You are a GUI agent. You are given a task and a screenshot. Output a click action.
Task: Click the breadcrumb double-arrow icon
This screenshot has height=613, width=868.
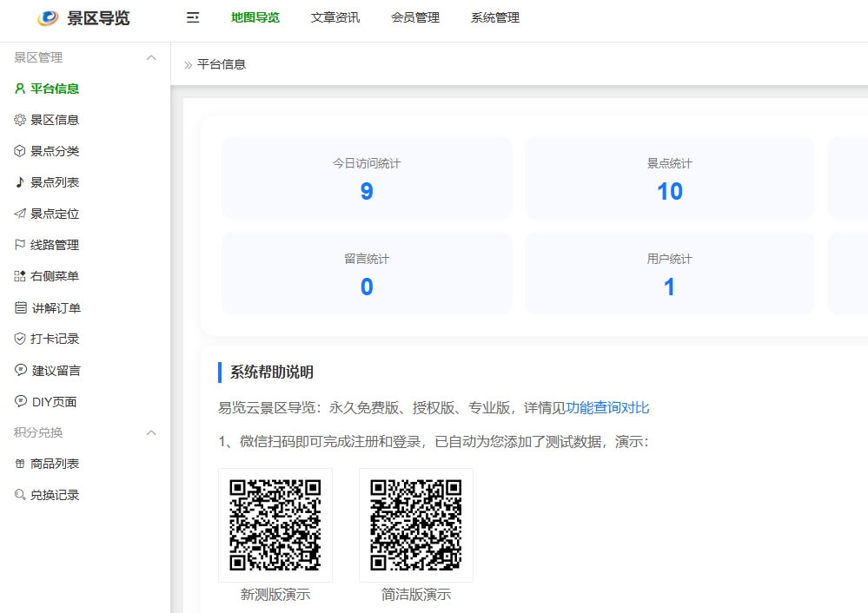[189, 65]
